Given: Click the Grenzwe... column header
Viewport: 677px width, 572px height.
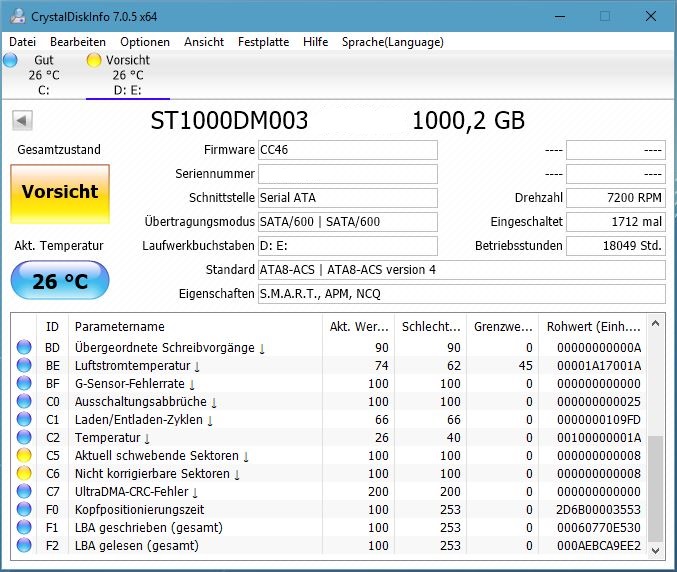Looking at the screenshot, I should (503, 326).
